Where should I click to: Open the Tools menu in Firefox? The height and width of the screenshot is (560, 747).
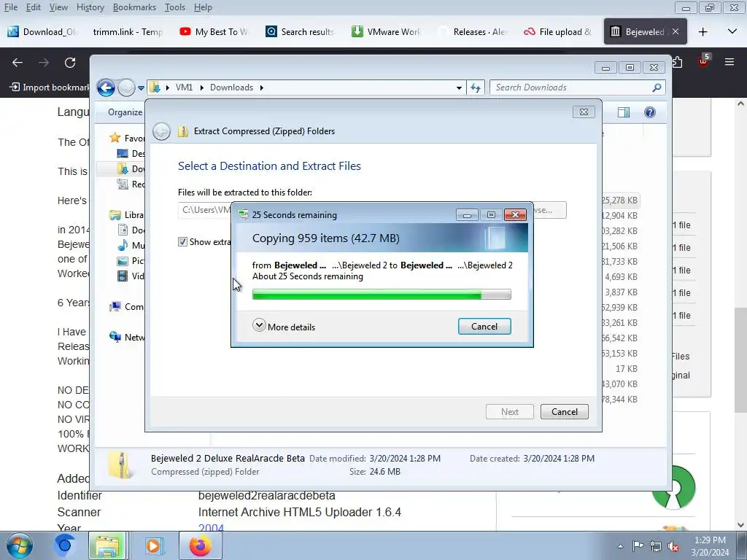pyautogui.click(x=175, y=7)
